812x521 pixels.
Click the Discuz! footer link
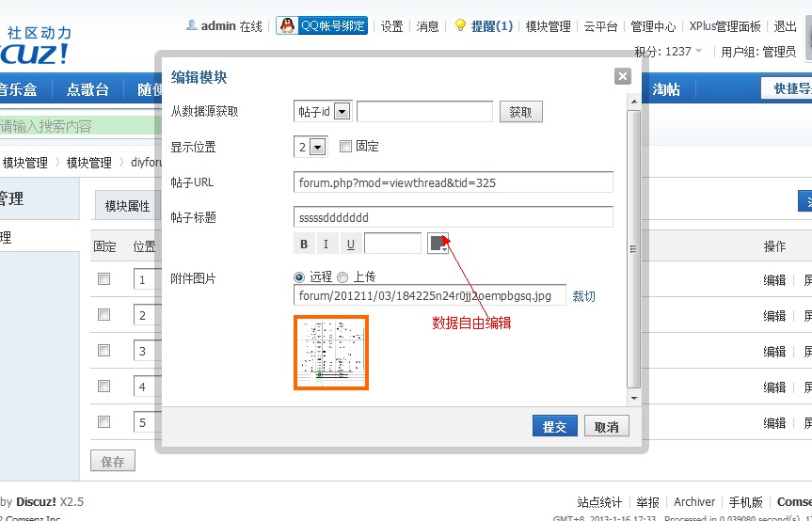click(x=37, y=502)
